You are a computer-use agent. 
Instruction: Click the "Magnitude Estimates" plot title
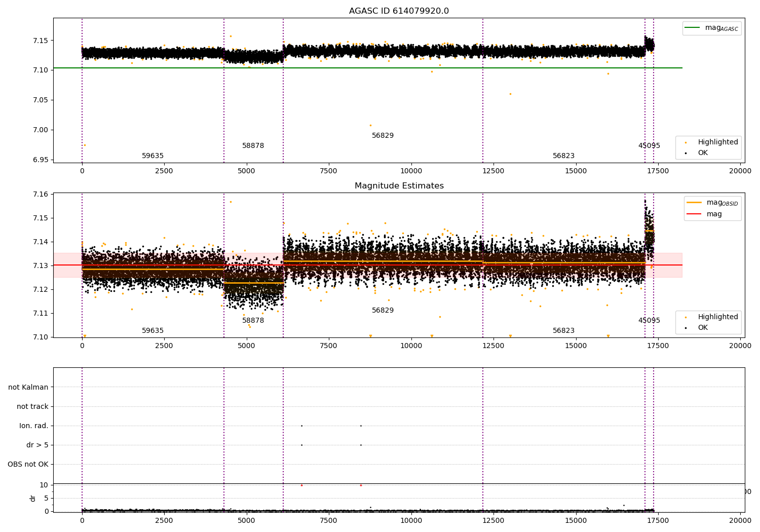pos(399,186)
